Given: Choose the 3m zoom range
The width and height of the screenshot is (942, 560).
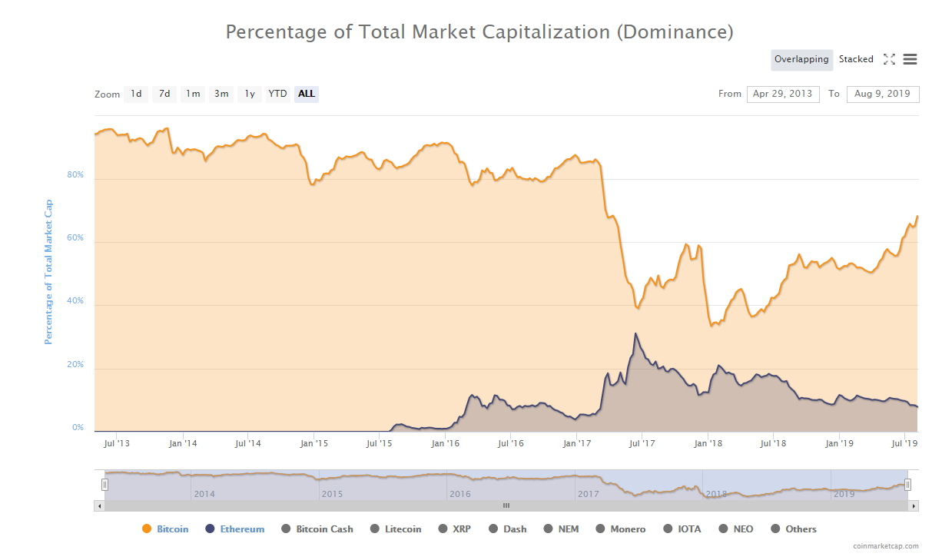Looking at the screenshot, I should coord(221,94).
